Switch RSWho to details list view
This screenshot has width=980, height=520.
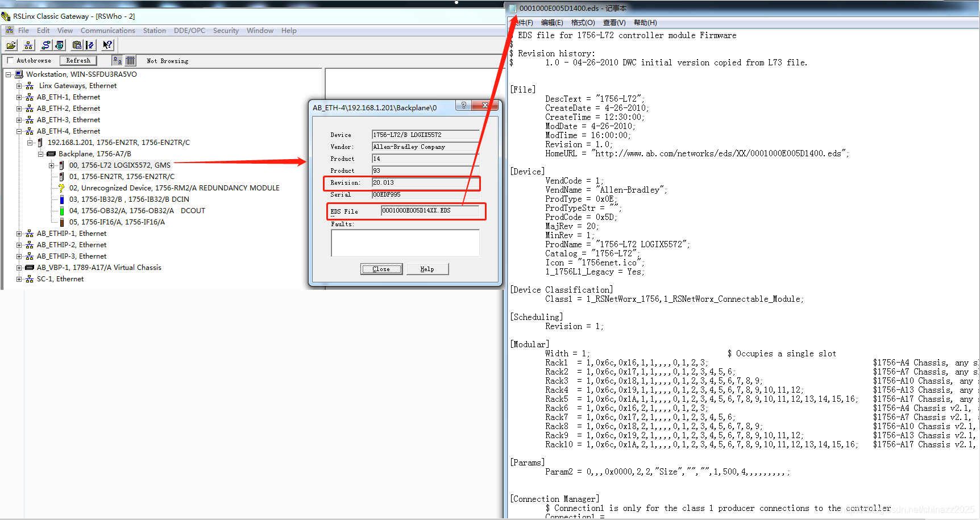[x=130, y=60]
